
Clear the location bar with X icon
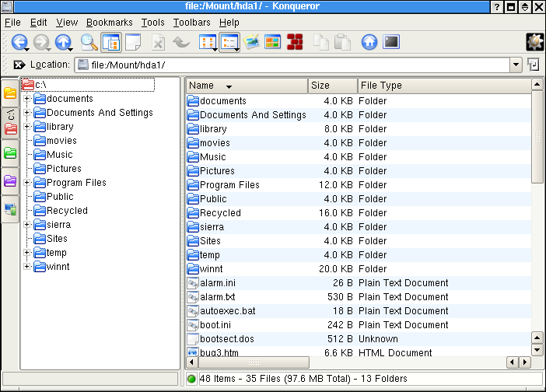[19, 65]
